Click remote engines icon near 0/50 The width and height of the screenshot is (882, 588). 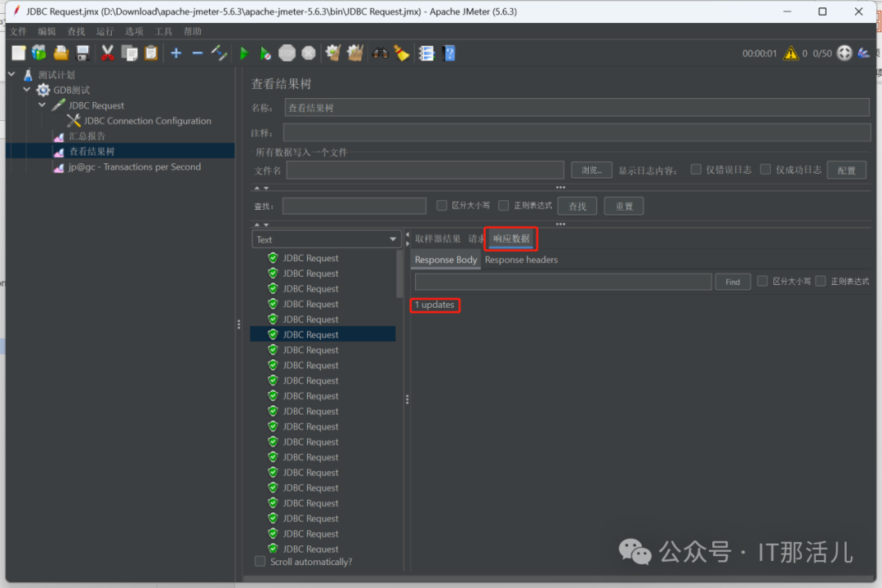click(x=844, y=53)
